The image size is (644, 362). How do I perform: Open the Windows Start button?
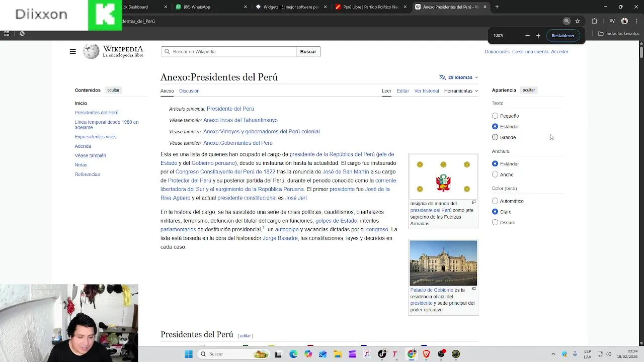click(x=189, y=354)
